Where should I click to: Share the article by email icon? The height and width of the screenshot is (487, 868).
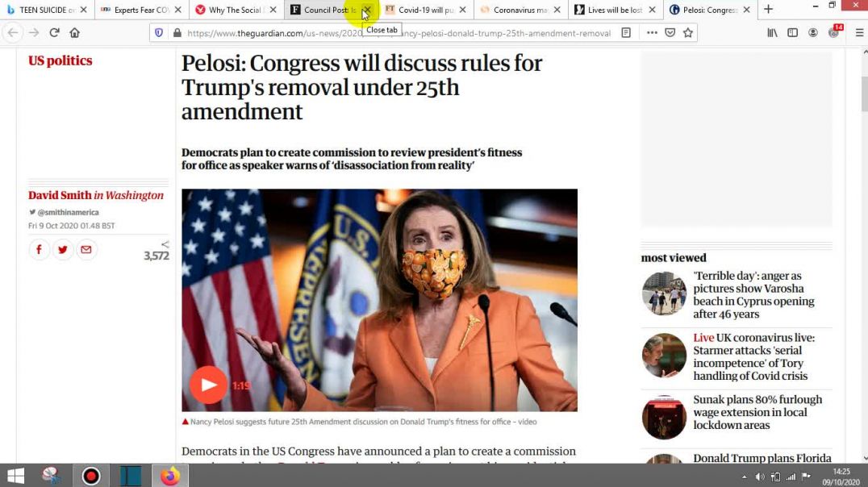pyautogui.click(x=86, y=250)
